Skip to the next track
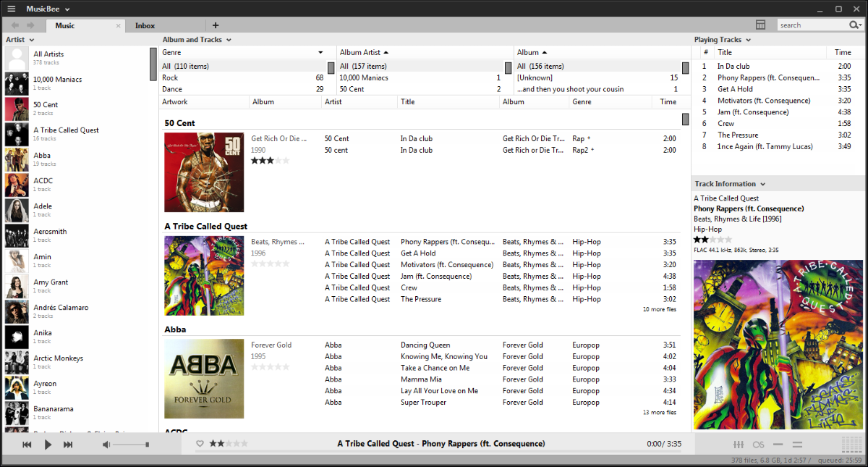The width and height of the screenshot is (868, 467). (69, 445)
